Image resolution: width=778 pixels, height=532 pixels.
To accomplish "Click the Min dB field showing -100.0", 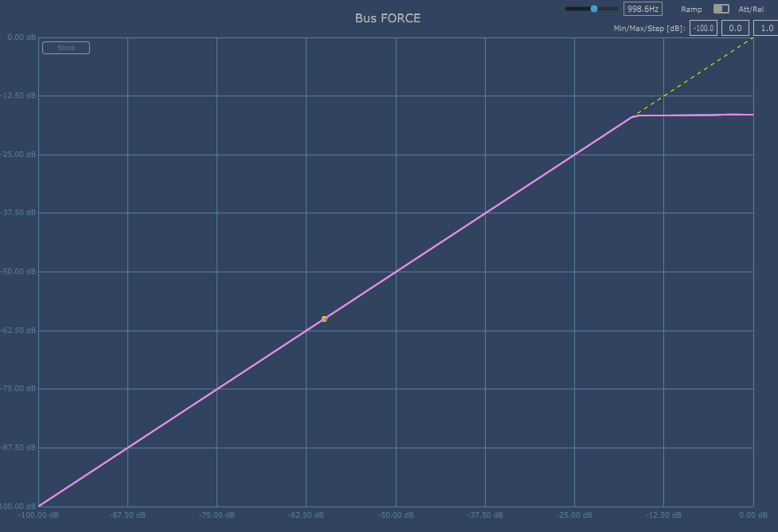I will click(x=703, y=28).
